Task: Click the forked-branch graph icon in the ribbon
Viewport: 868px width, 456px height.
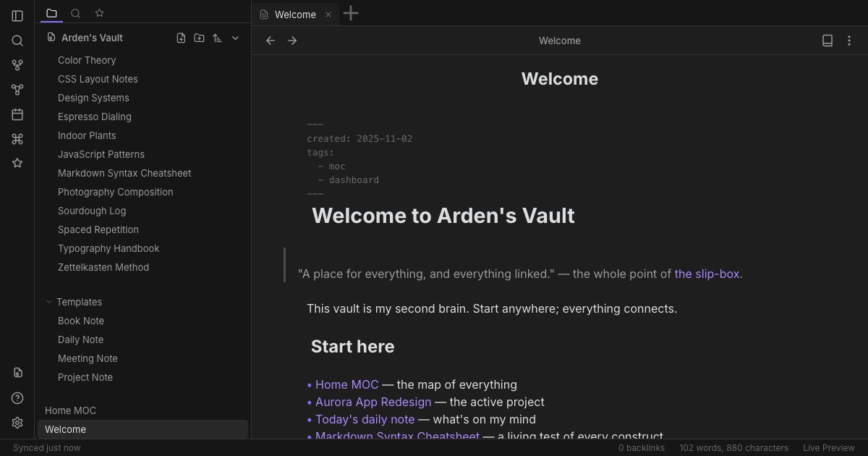Action: point(17,65)
